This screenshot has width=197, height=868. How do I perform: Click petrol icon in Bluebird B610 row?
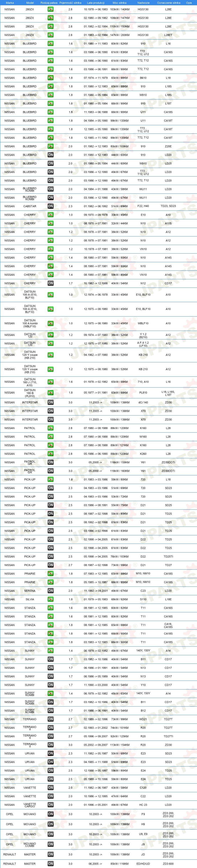point(50,78)
